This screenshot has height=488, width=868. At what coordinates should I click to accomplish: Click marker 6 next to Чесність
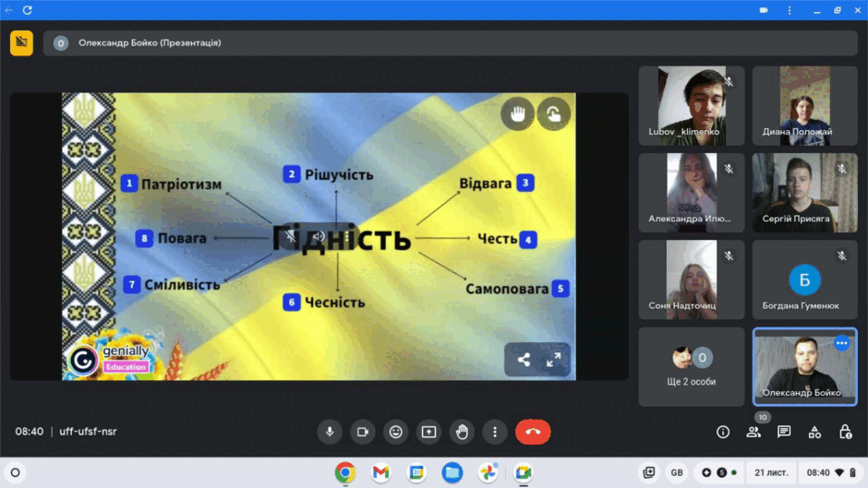click(292, 302)
